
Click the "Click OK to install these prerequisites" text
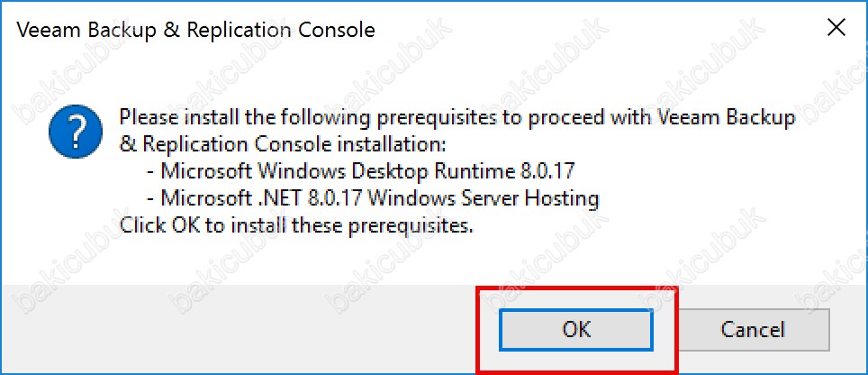(x=297, y=225)
